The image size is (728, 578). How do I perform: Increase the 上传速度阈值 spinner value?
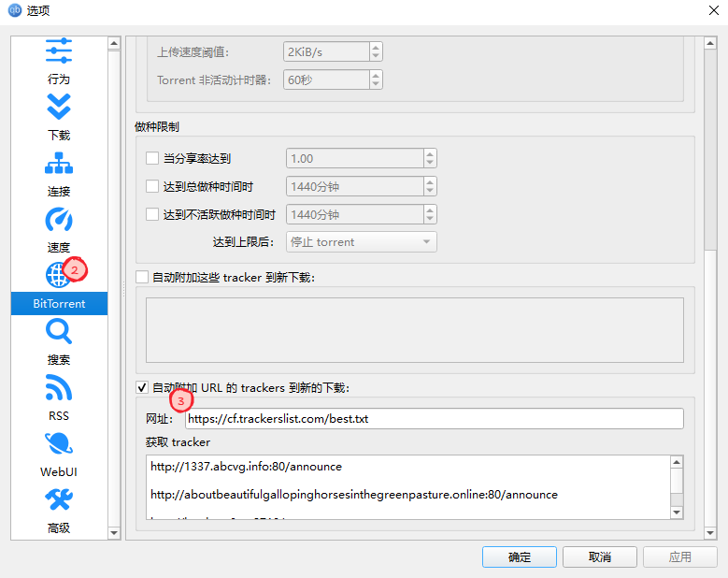click(x=376, y=47)
